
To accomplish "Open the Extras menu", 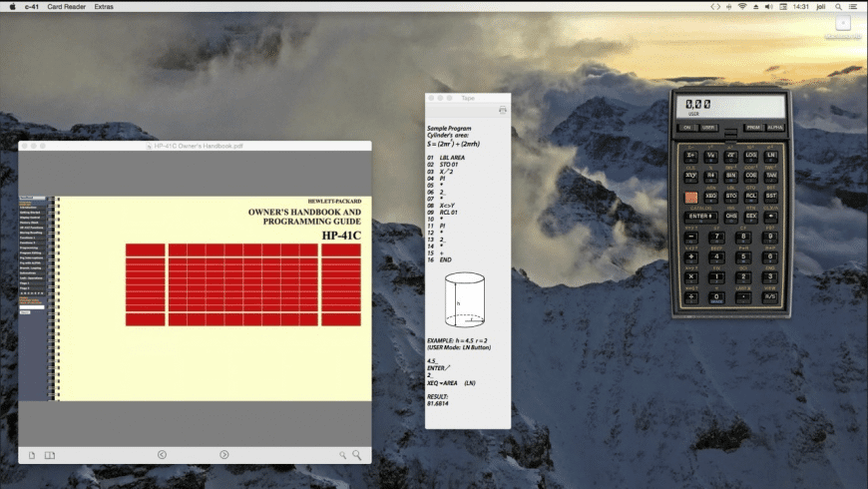I will click(x=104, y=6).
